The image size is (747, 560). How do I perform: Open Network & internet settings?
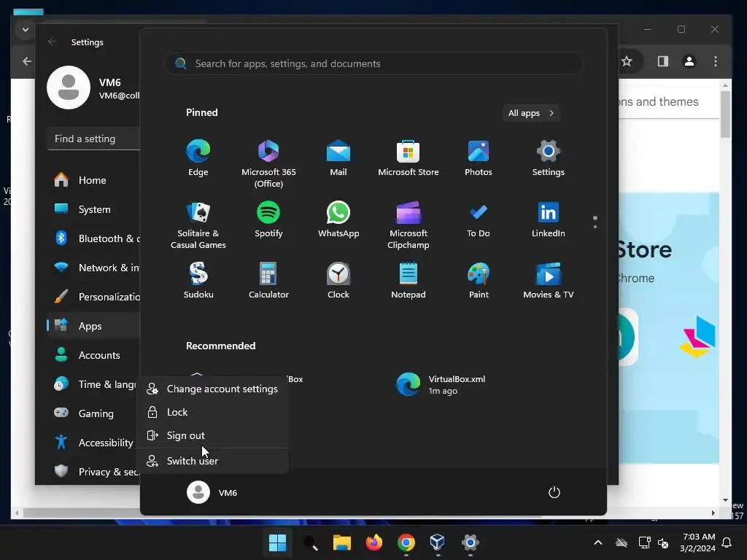[94, 268]
